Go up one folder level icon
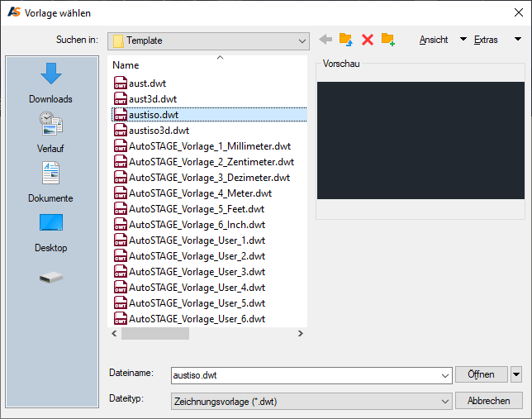The width and height of the screenshot is (532, 419). (346, 40)
